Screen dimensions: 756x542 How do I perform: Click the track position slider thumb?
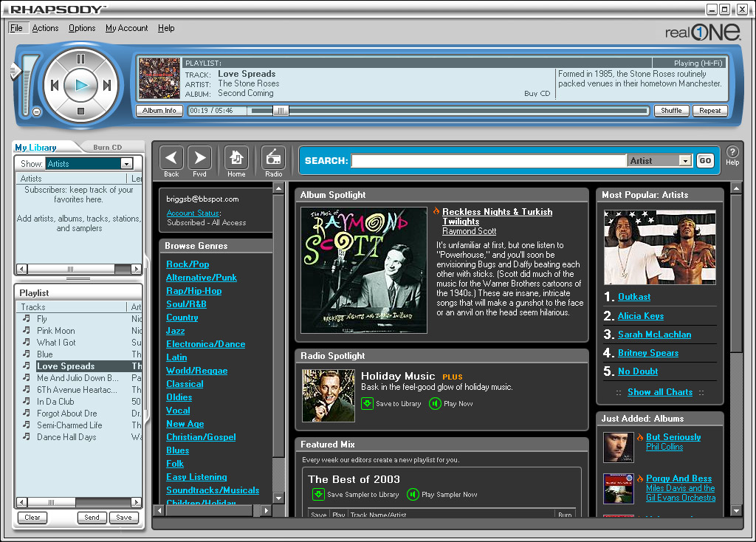(281, 111)
